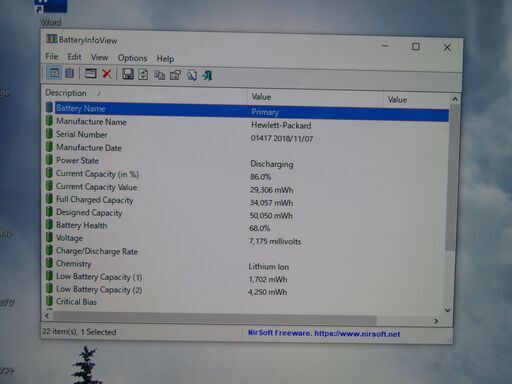The image size is (512, 384).
Task: Select the Charge/Discharge Rate row
Action: (x=247, y=252)
